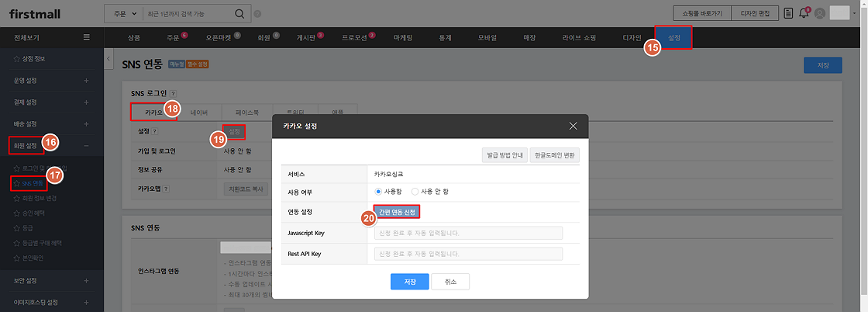Click the question mark beside 설정 label

(154, 131)
